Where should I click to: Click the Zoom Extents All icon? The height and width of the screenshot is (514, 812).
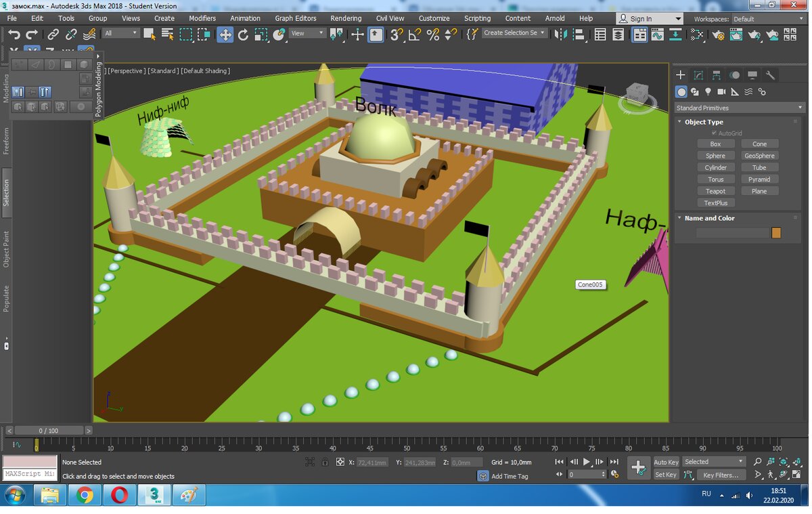pos(796,461)
